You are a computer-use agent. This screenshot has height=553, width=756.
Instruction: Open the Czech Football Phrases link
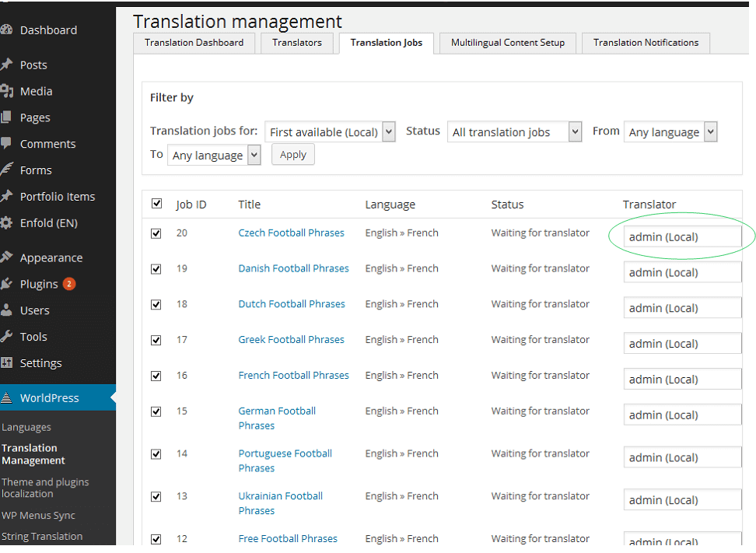[x=291, y=233]
